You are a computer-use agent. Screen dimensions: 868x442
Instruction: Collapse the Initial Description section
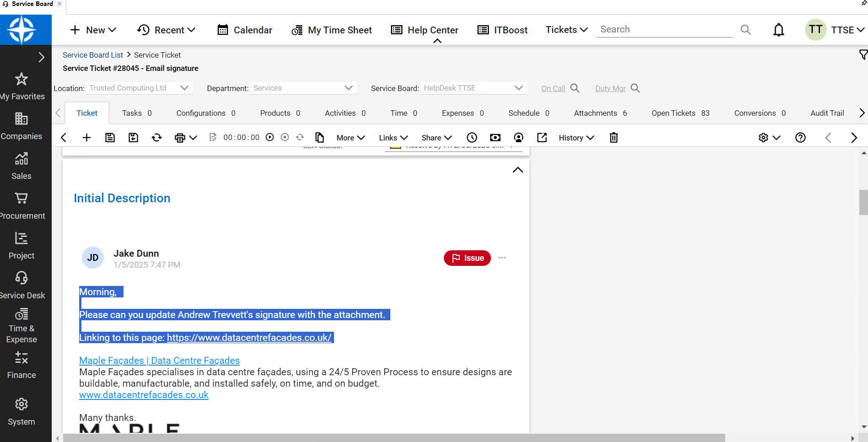(x=518, y=170)
